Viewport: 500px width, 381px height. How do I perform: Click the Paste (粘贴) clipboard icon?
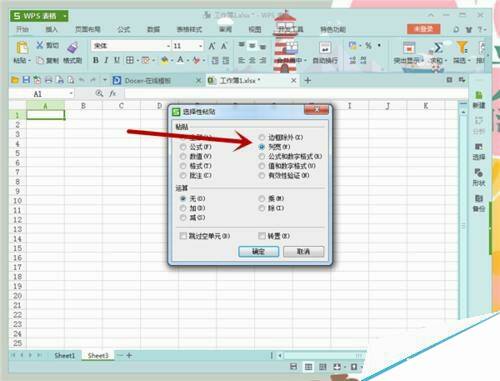tap(22, 47)
